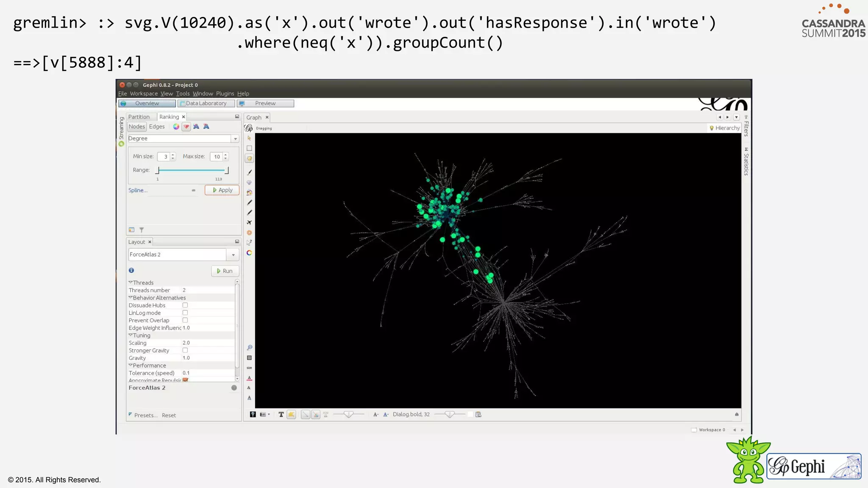Pick the shortest path airplane tool
868x488 pixels.
(x=249, y=222)
